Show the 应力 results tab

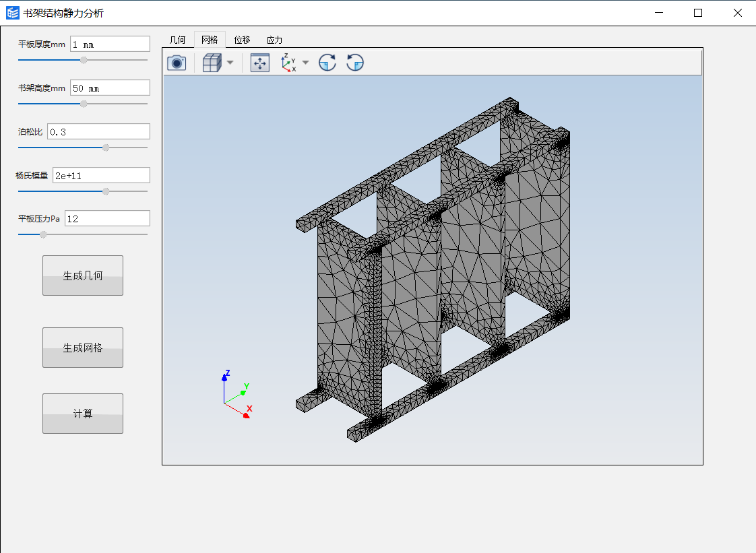(x=274, y=40)
